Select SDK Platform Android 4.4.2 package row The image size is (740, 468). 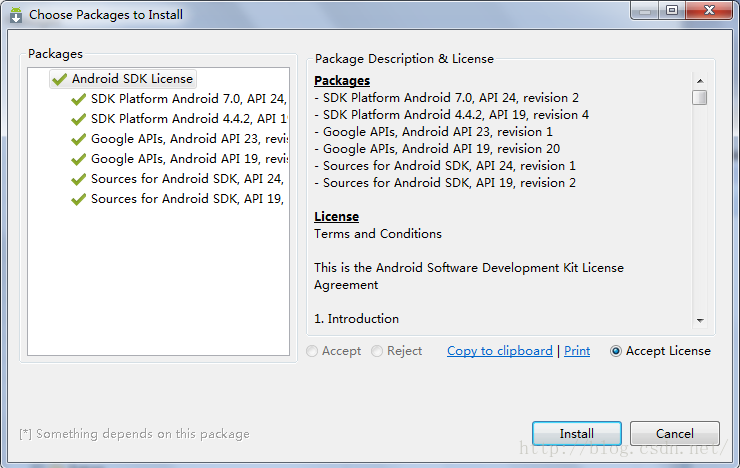click(x=189, y=119)
